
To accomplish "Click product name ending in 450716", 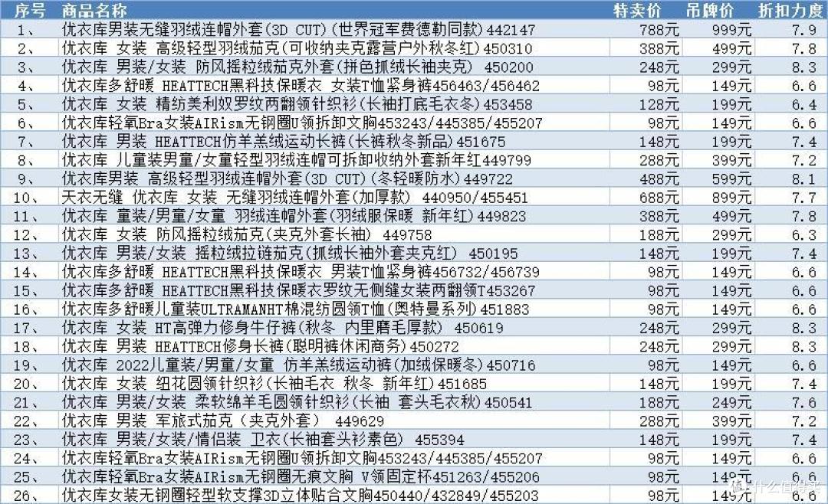I will point(298,365).
